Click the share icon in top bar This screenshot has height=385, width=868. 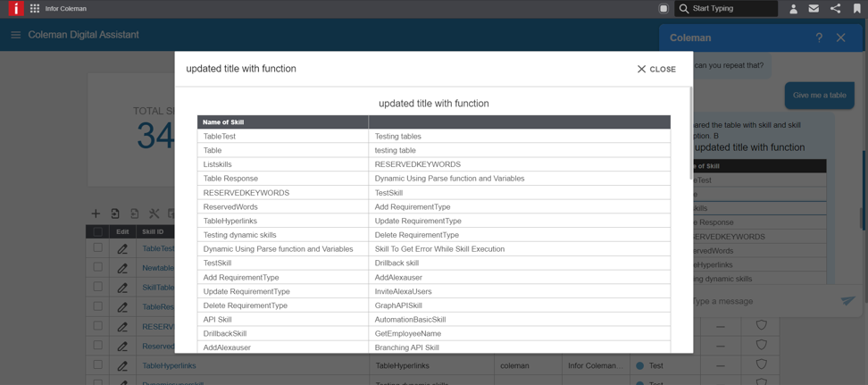coord(835,9)
